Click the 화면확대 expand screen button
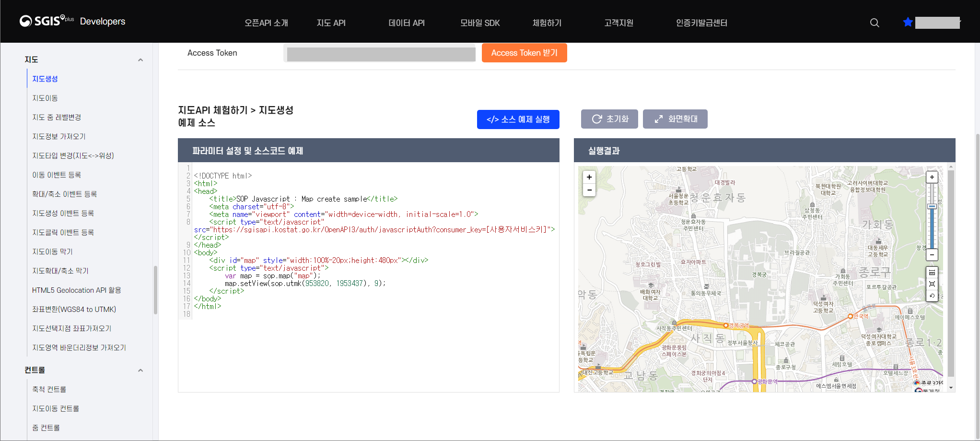This screenshot has height=441, width=980. 675,119
